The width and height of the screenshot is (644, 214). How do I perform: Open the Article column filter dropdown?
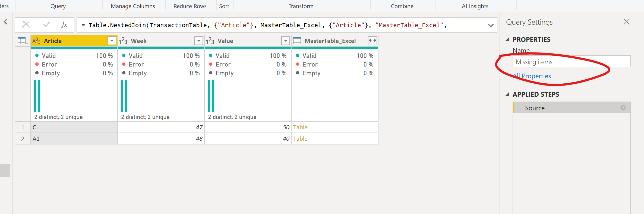click(112, 41)
